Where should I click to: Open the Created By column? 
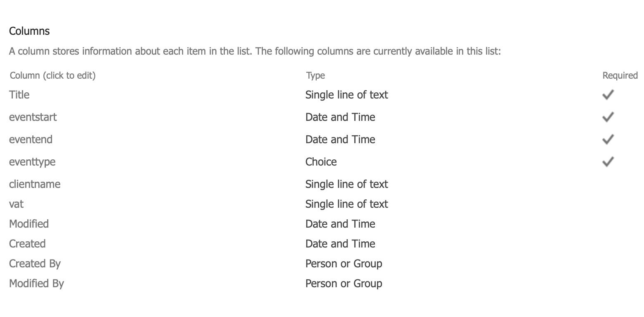[x=35, y=264]
